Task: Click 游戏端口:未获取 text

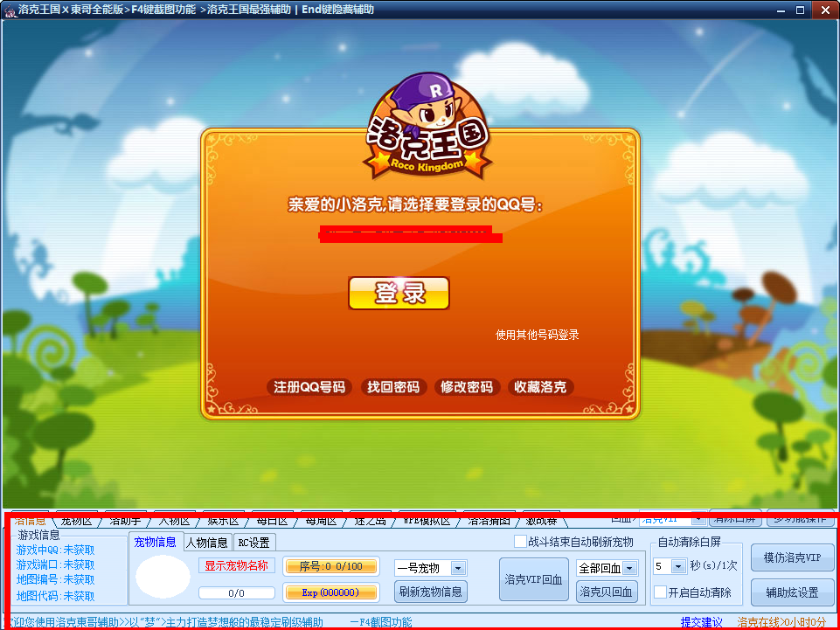Action: [56, 564]
